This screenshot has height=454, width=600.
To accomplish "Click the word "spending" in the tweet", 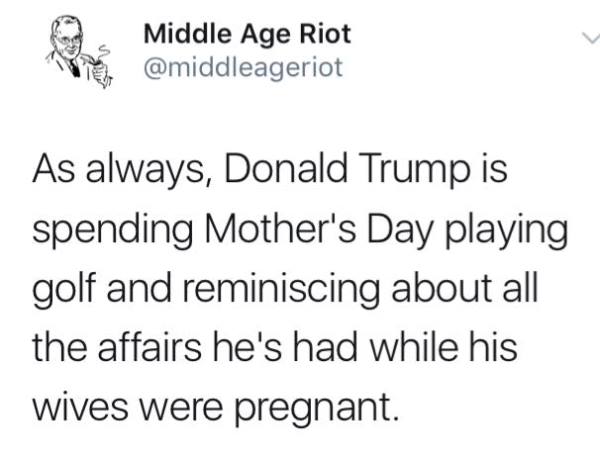I will point(112,230).
